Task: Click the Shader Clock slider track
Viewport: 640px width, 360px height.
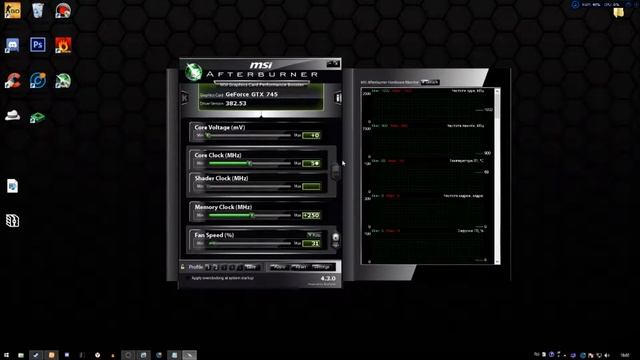Action: (x=249, y=186)
